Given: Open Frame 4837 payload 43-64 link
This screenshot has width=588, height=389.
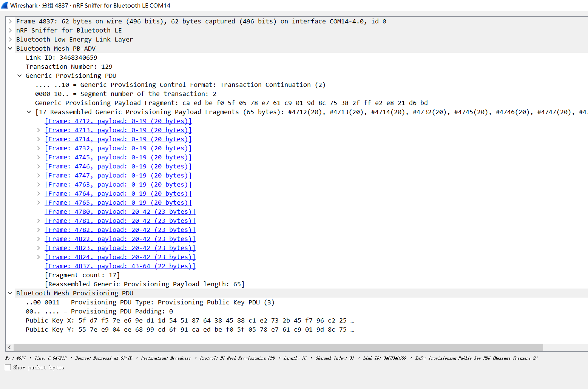Looking at the screenshot, I should 120,266.
